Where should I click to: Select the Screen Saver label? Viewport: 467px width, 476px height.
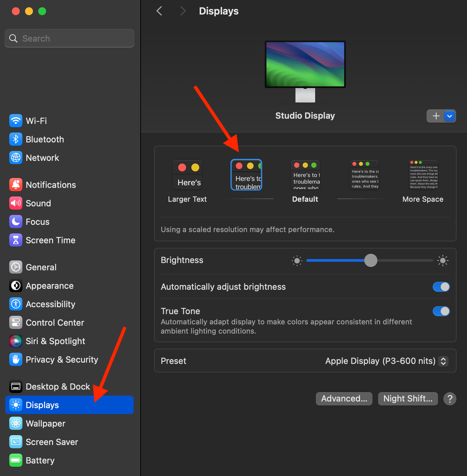click(x=52, y=442)
